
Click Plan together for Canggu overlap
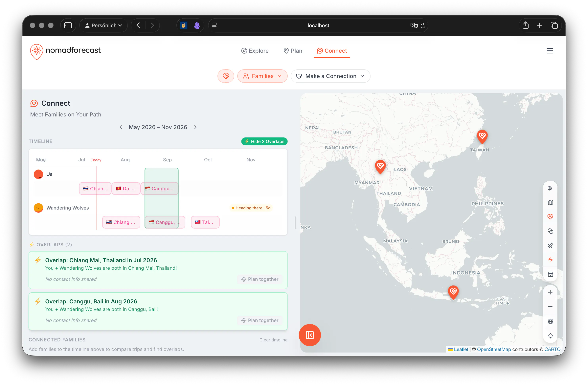tap(260, 320)
